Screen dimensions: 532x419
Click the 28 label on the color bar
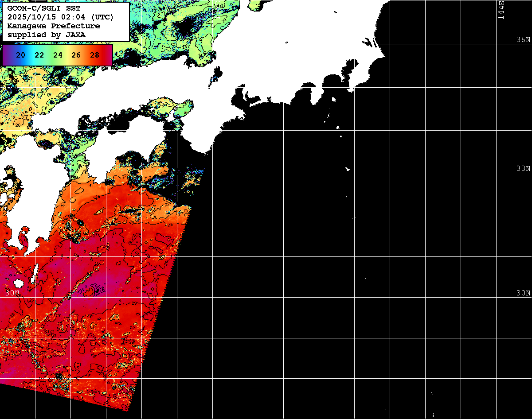coord(94,55)
